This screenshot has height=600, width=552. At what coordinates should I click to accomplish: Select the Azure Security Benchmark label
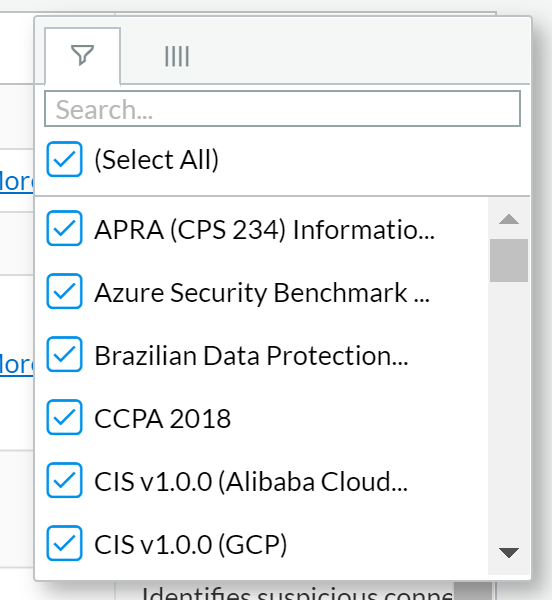click(262, 293)
